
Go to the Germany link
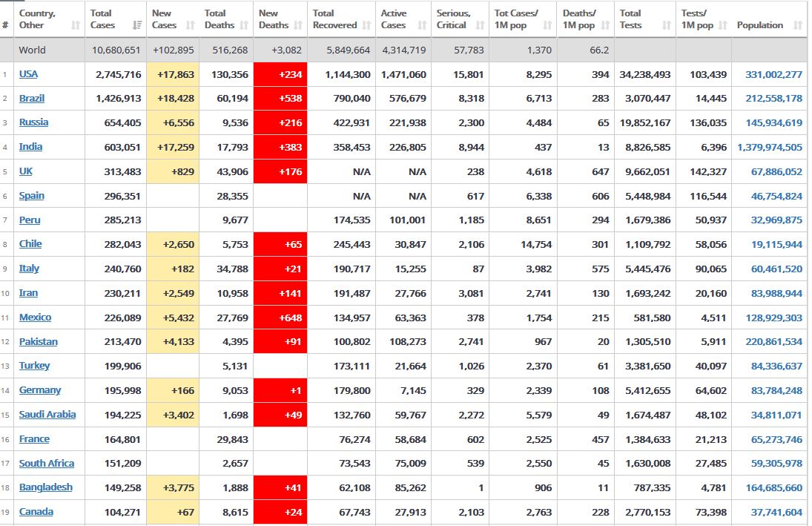40,390
